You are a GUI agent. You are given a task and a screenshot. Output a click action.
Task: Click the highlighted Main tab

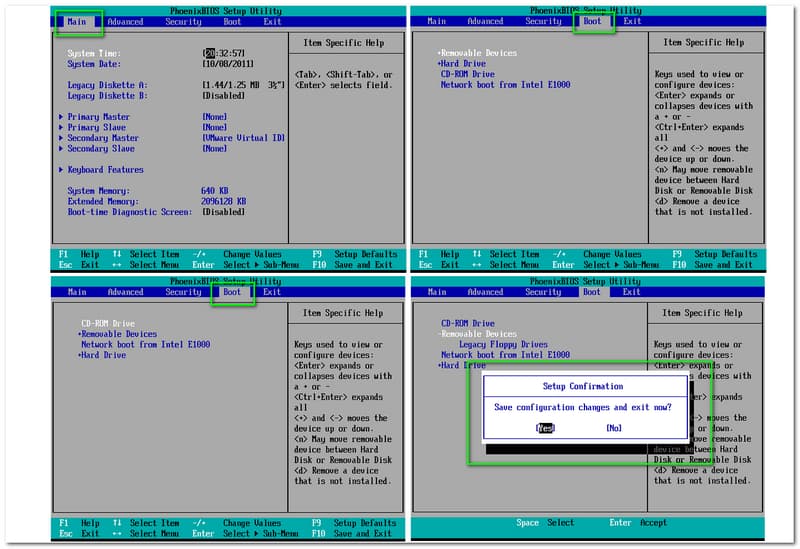[x=76, y=21]
